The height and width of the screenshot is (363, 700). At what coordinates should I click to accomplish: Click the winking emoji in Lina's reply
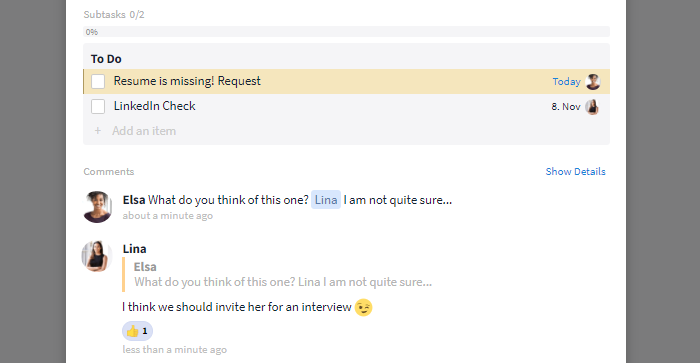tap(363, 307)
